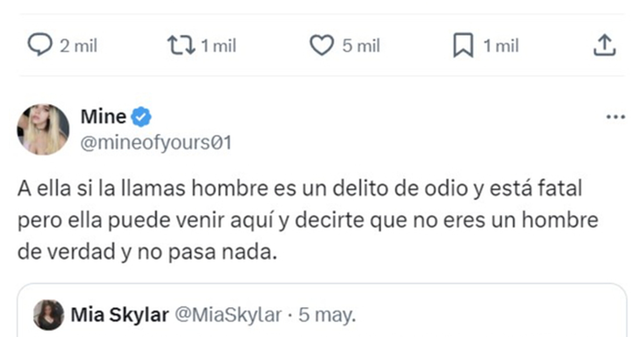The width and height of the screenshot is (644, 337).
Task: Click the 5 mil likes count
Action: [x=361, y=45]
